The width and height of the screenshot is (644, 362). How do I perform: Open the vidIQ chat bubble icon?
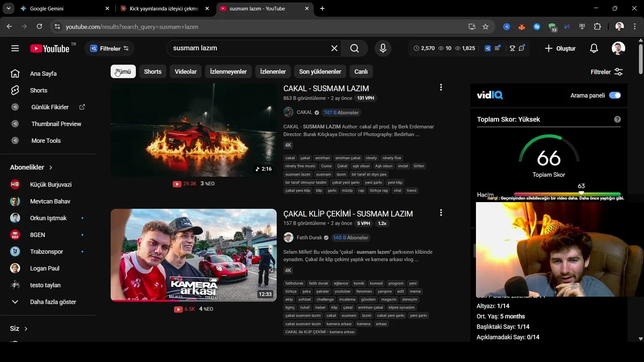522,48
